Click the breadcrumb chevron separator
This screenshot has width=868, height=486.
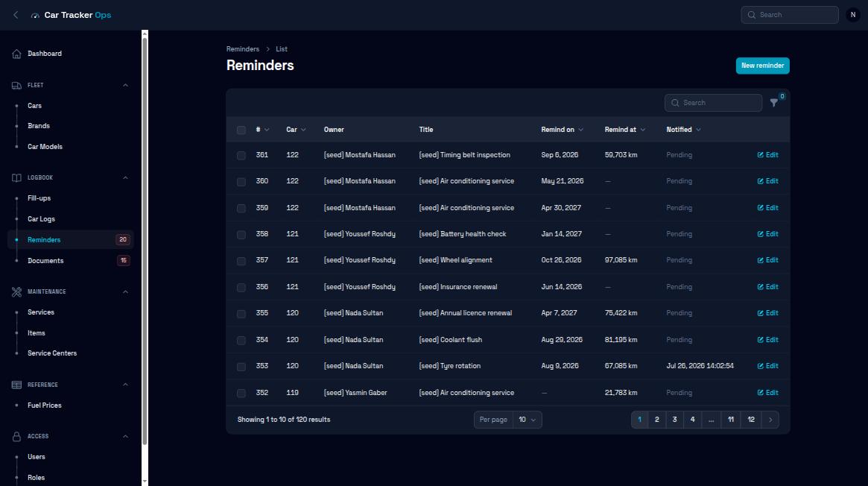[268, 49]
